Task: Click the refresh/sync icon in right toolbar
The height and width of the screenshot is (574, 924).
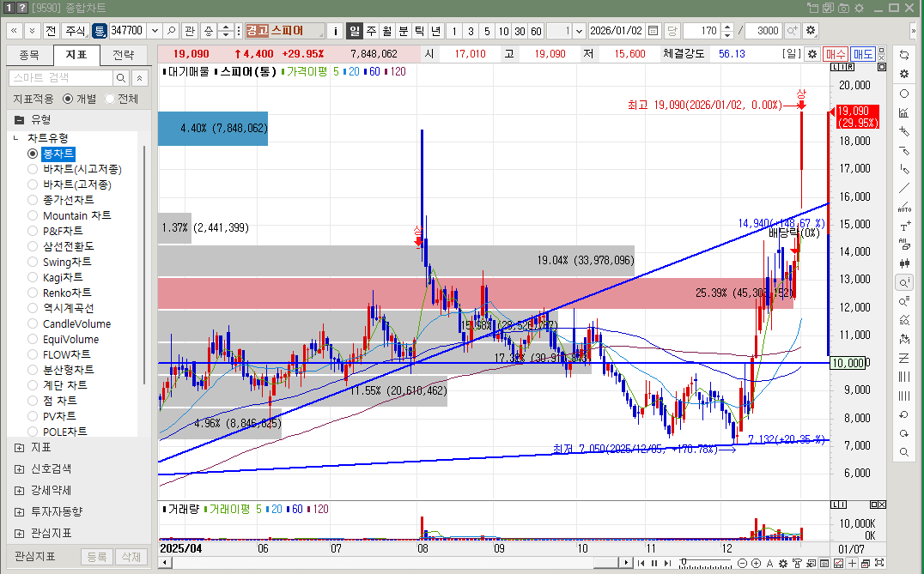Action: [904, 55]
